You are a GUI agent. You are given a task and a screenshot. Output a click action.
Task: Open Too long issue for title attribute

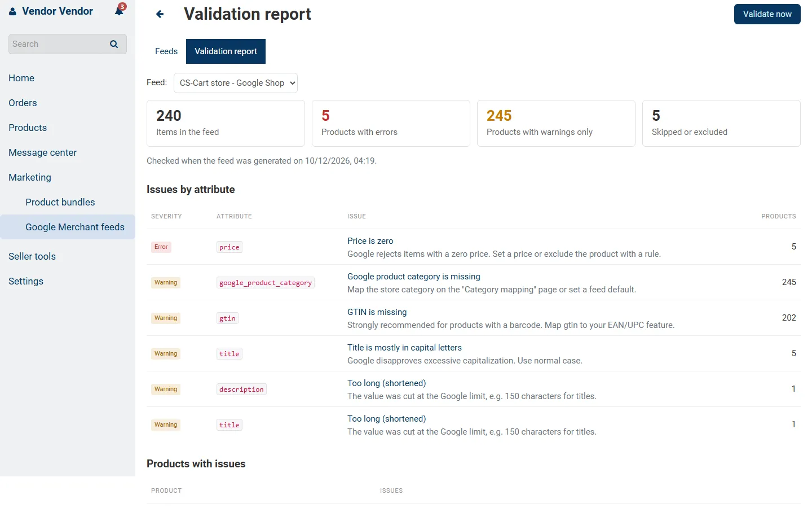[x=387, y=419]
